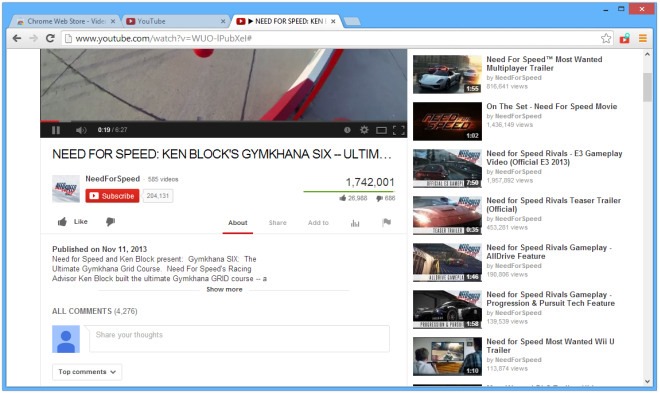
Task: Toggle theater mode on the player
Action: point(381,130)
